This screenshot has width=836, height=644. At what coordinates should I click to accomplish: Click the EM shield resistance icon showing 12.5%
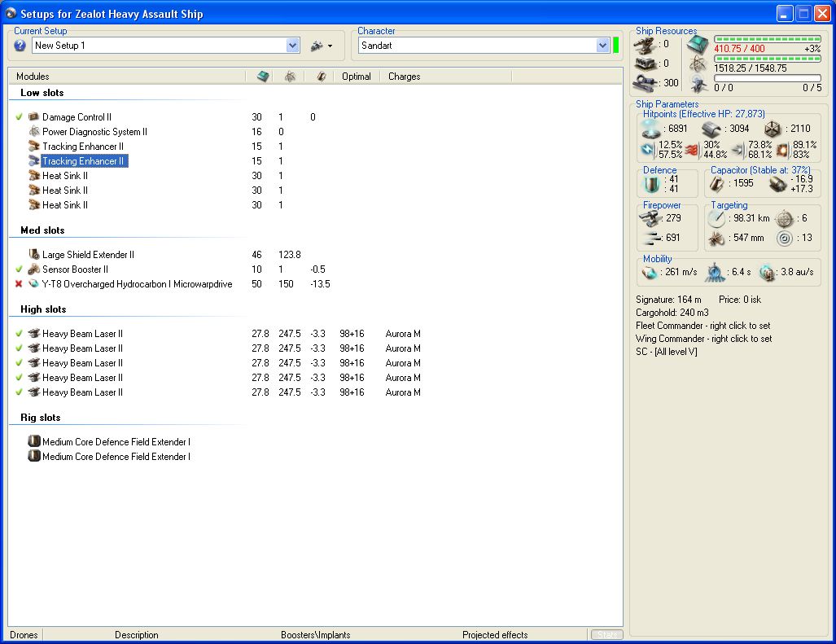(x=648, y=150)
